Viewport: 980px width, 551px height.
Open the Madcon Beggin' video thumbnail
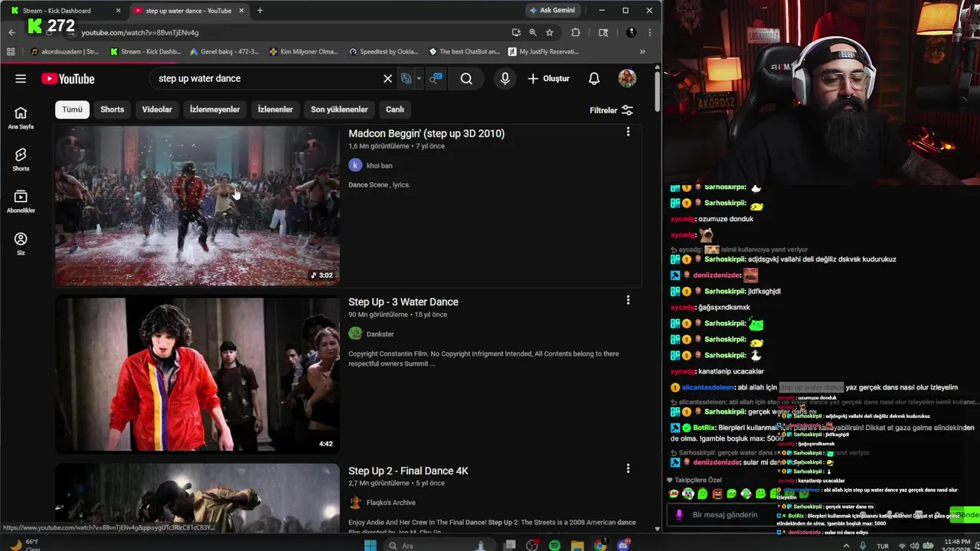(197, 205)
